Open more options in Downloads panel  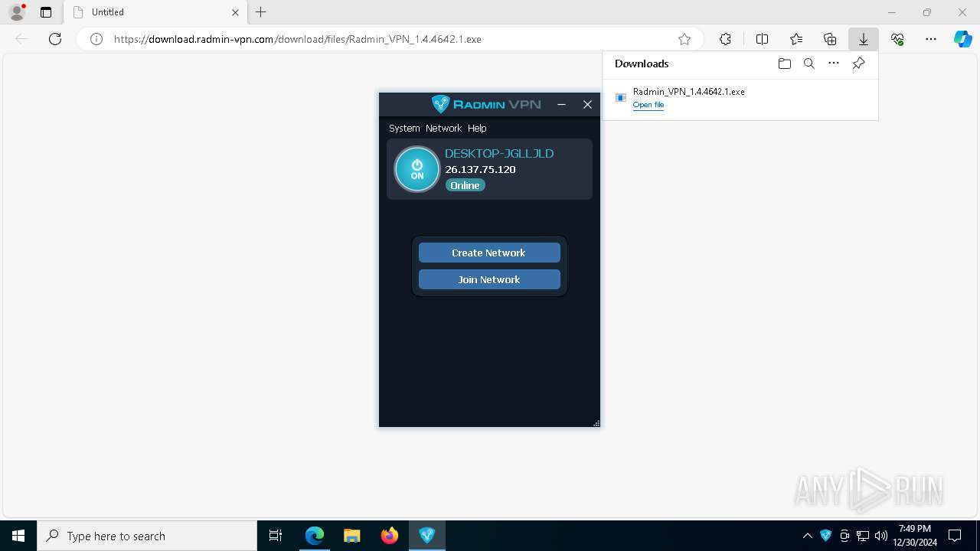click(834, 64)
